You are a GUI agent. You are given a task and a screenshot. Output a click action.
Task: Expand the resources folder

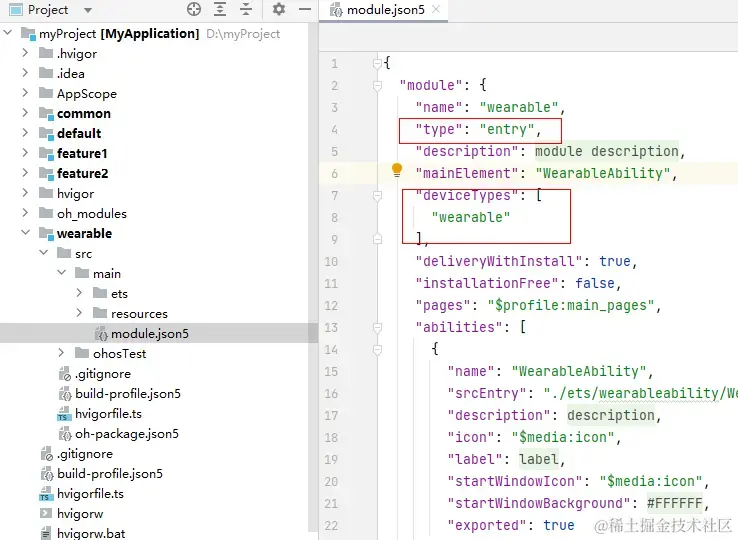click(80, 313)
